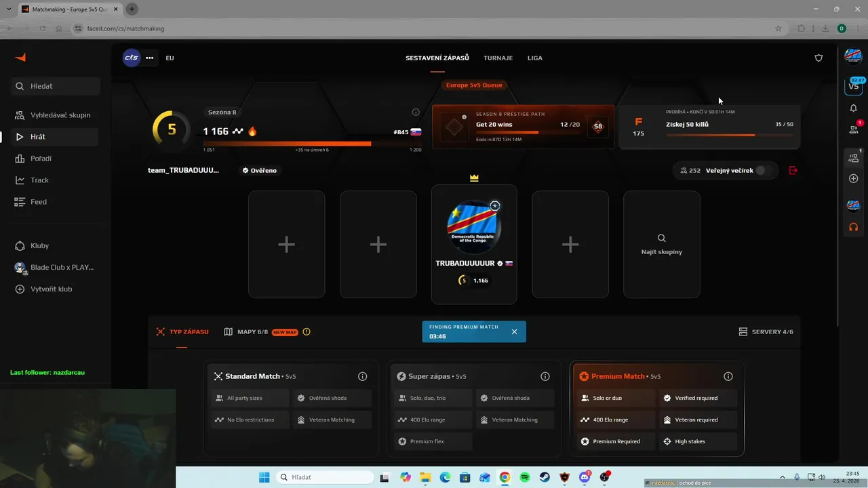Open party members icon in right rail
Image resolution: width=868 pixels, height=488 pixels.
tap(853, 157)
